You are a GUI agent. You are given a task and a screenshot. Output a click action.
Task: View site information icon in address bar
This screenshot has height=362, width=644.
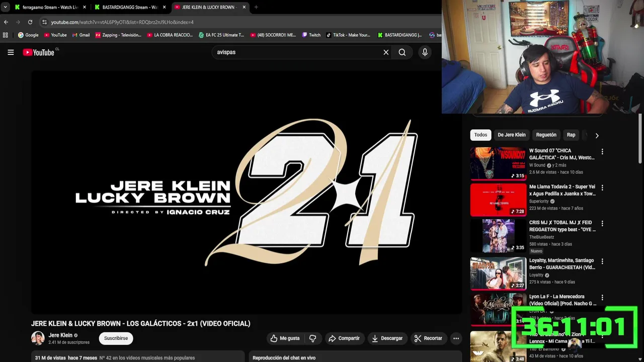44,22
